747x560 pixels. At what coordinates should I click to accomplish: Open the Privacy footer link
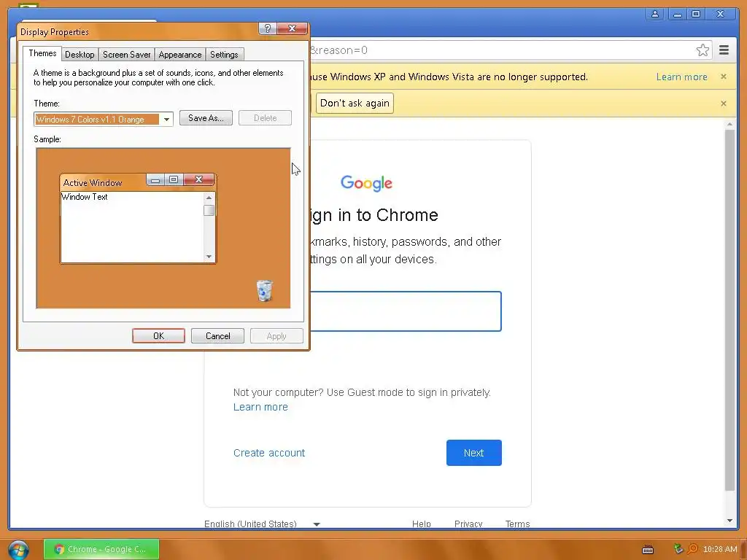pos(468,524)
